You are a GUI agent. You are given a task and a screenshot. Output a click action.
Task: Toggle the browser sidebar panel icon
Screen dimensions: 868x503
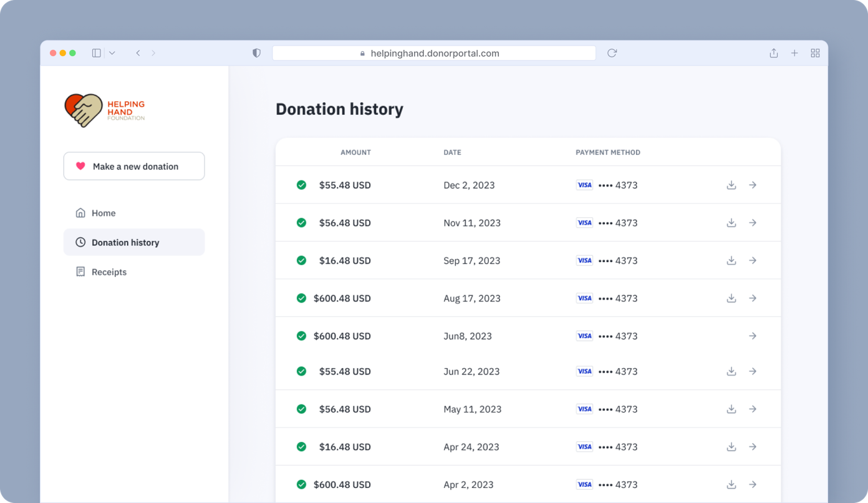96,53
